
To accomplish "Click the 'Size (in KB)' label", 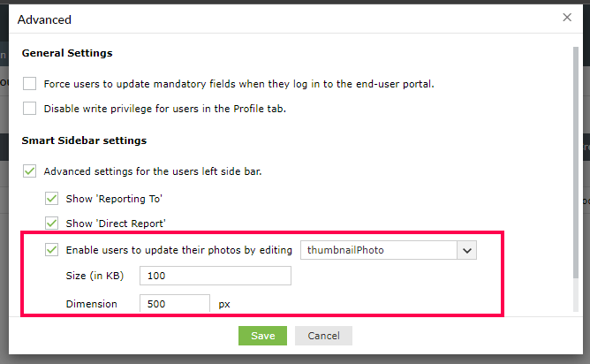I will [x=95, y=277].
